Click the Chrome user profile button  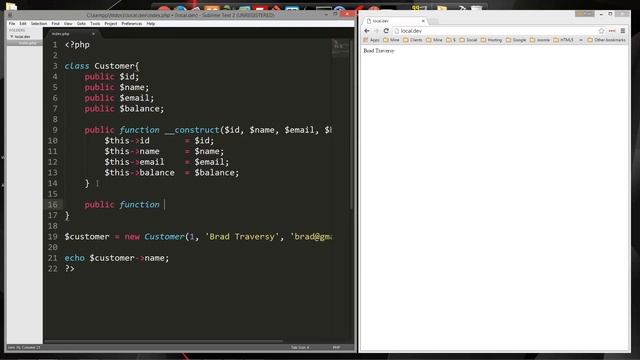point(584,14)
